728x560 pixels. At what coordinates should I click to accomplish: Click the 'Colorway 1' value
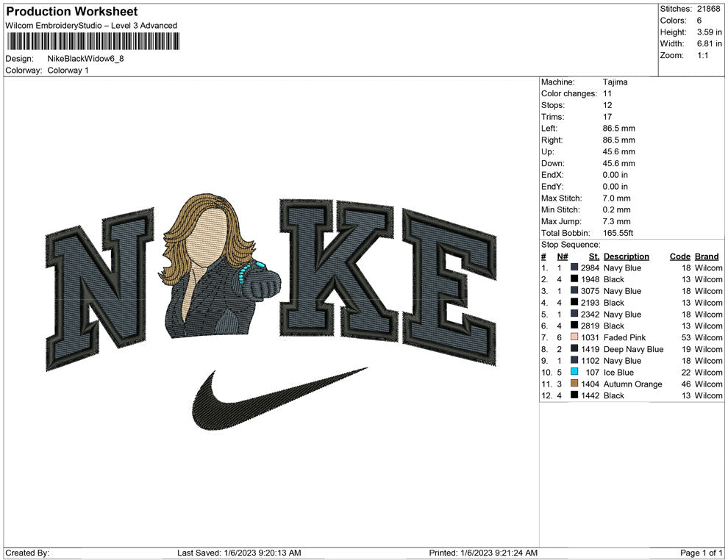pyautogui.click(x=68, y=70)
